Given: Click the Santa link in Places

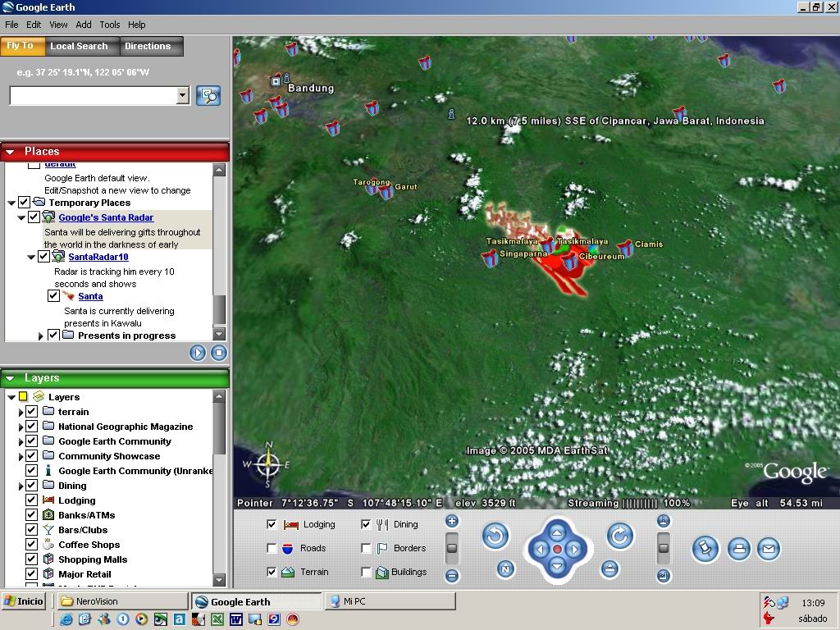Looking at the screenshot, I should (90, 296).
